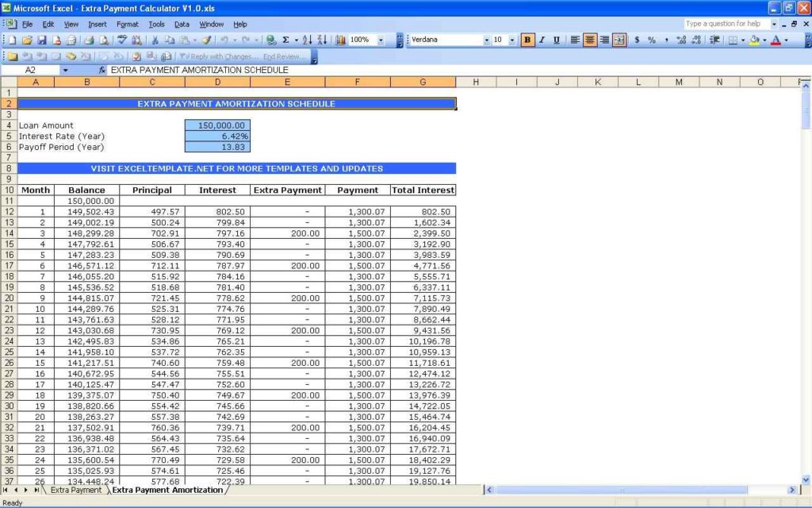Toggle bold formatting on
812x508 pixels.
(528, 39)
